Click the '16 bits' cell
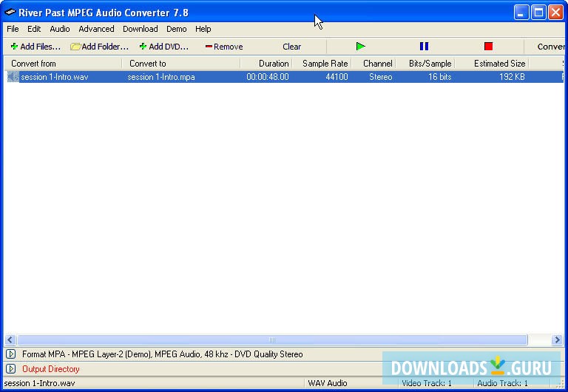This screenshot has height=392, width=568. point(440,77)
